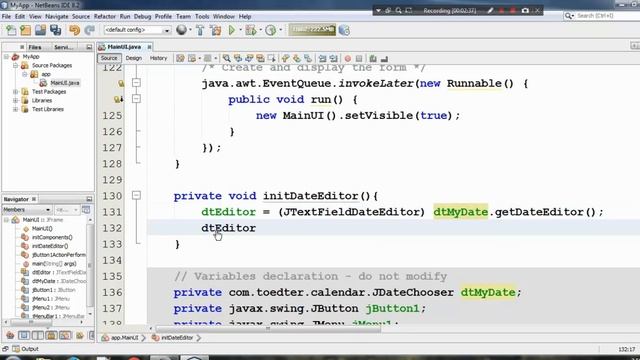Image resolution: width=640 pixels, height=360 pixels.
Task: Toggle Bookmark icon in editor toolbar
Action: [308, 58]
